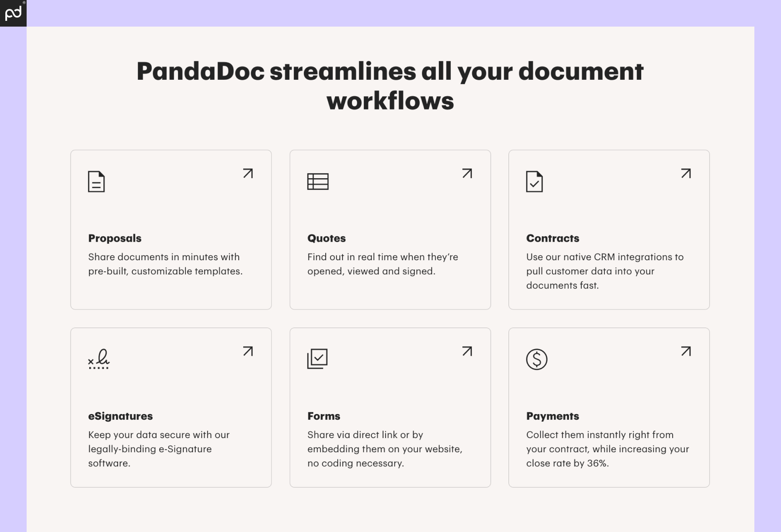Screen dimensions: 781x532
Task: Click the Forms checkbox-stack icon
Action: click(317, 359)
